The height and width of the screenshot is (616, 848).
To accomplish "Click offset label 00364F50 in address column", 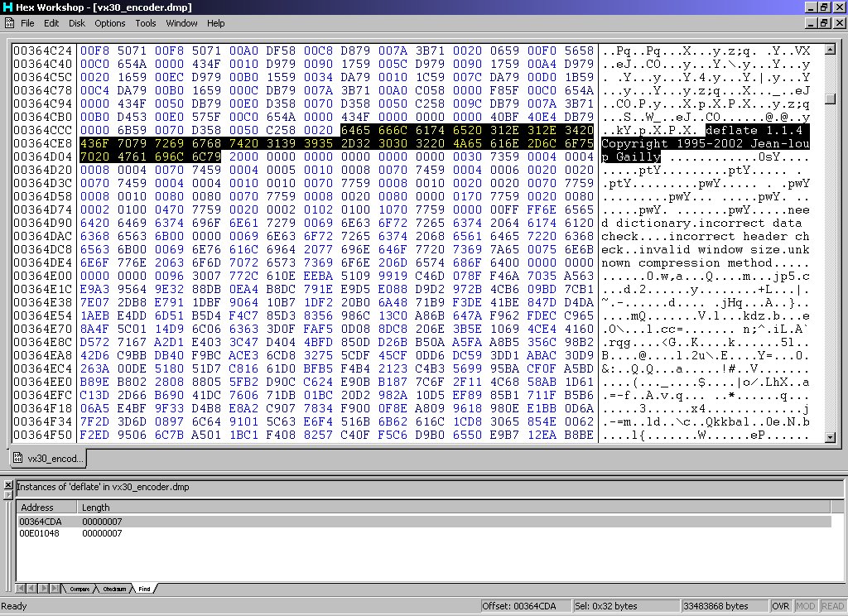I will tap(43, 435).
